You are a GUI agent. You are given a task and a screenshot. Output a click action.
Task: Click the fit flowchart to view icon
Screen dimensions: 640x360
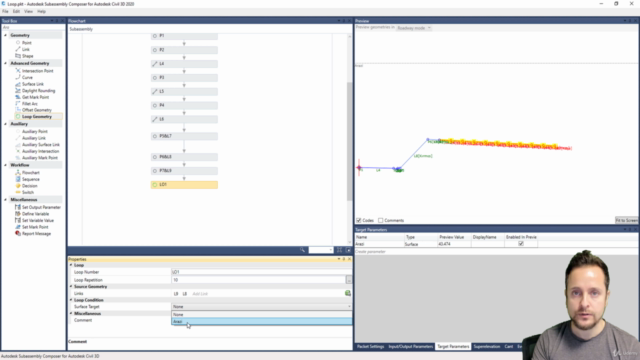339,250
